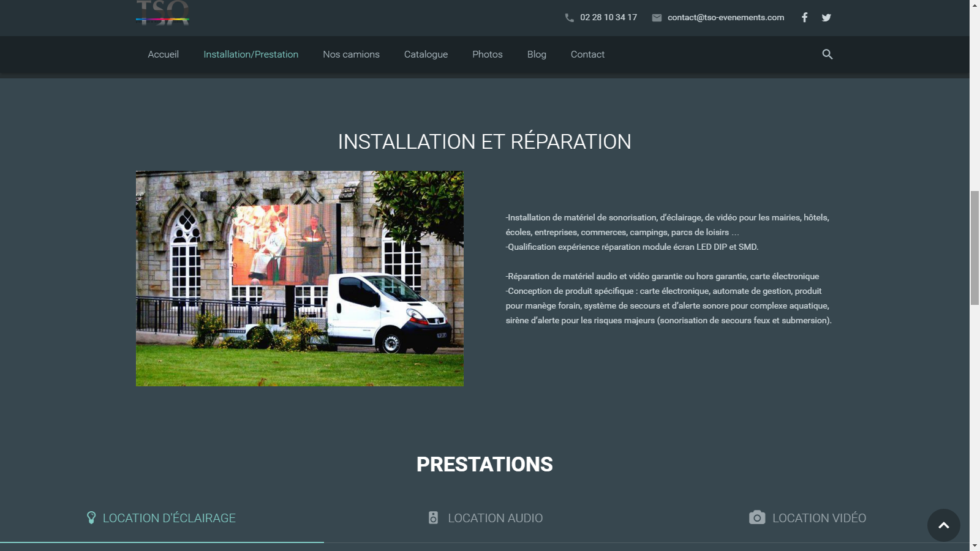
Task: Open the Facebook page icon
Action: click(804, 17)
